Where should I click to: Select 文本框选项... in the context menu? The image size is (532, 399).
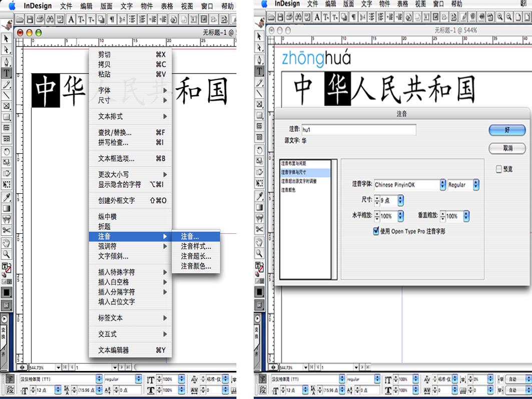pyautogui.click(x=116, y=159)
